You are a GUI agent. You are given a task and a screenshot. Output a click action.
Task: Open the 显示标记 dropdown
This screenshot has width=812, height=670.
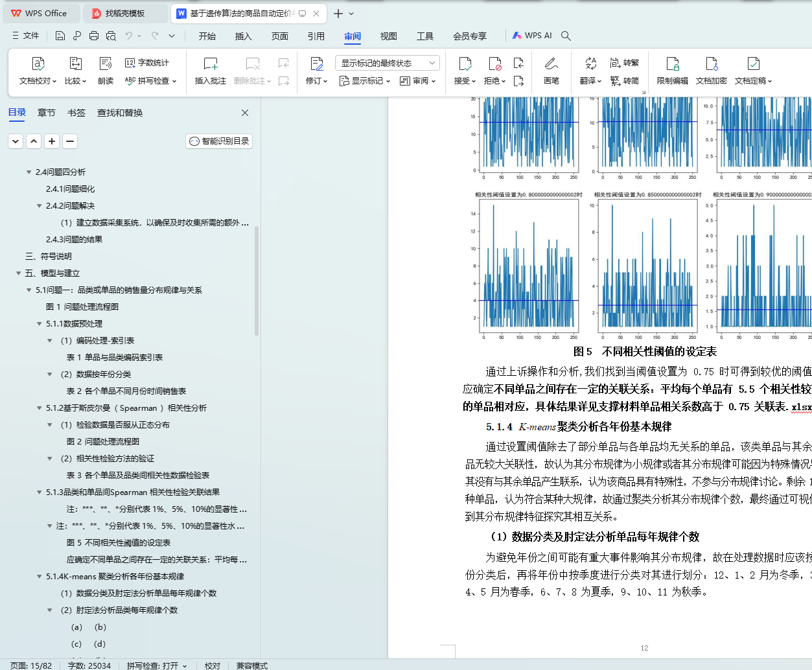point(365,81)
